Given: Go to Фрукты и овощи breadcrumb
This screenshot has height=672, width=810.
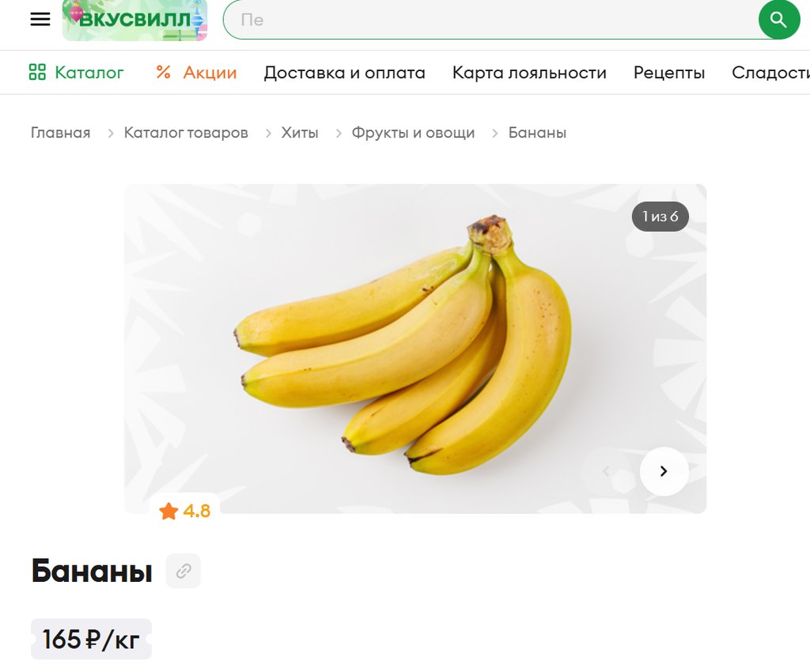Looking at the screenshot, I should 413,133.
